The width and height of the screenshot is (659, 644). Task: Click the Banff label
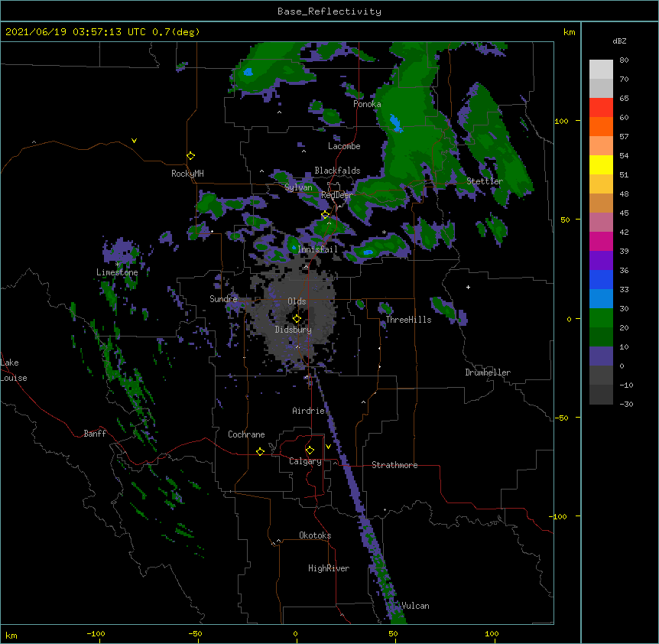(95, 434)
